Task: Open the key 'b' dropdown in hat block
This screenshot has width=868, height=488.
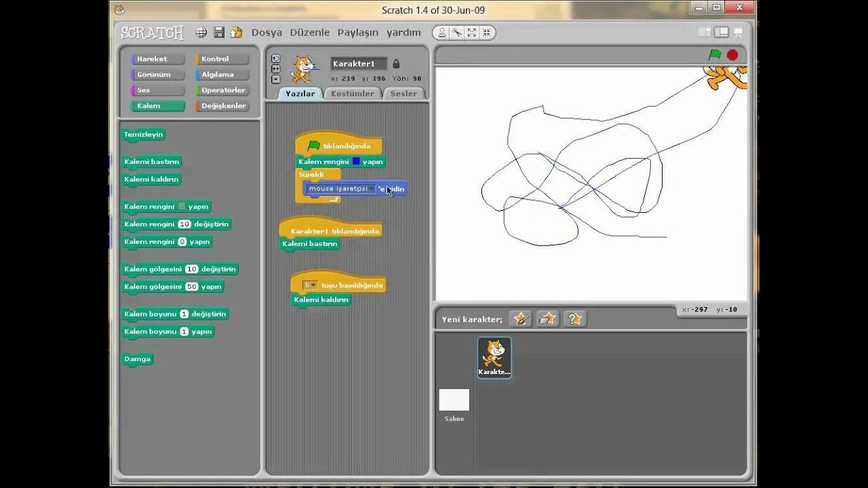Action: click(310, 285)
